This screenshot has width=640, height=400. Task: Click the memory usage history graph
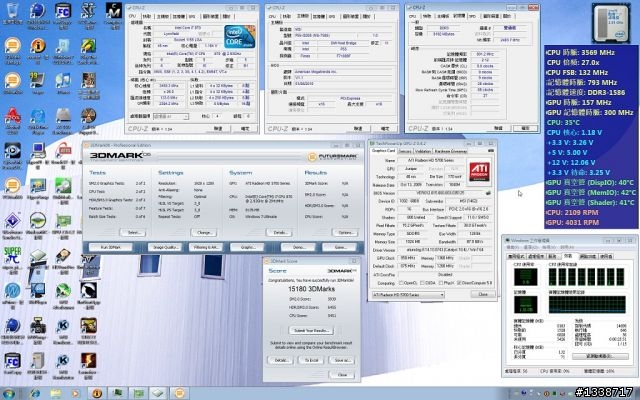(x=587, y=305)
